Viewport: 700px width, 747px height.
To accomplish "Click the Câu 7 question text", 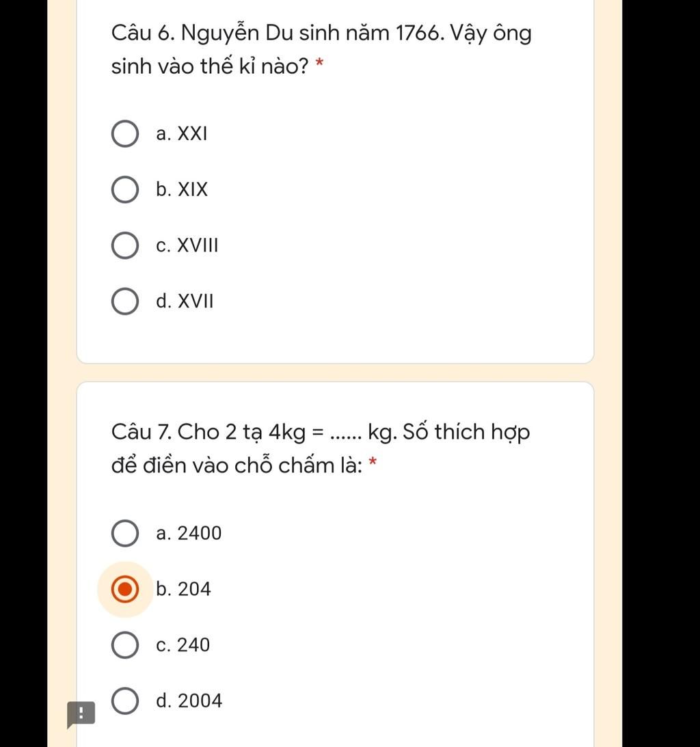I will click(x=320, y=449).
